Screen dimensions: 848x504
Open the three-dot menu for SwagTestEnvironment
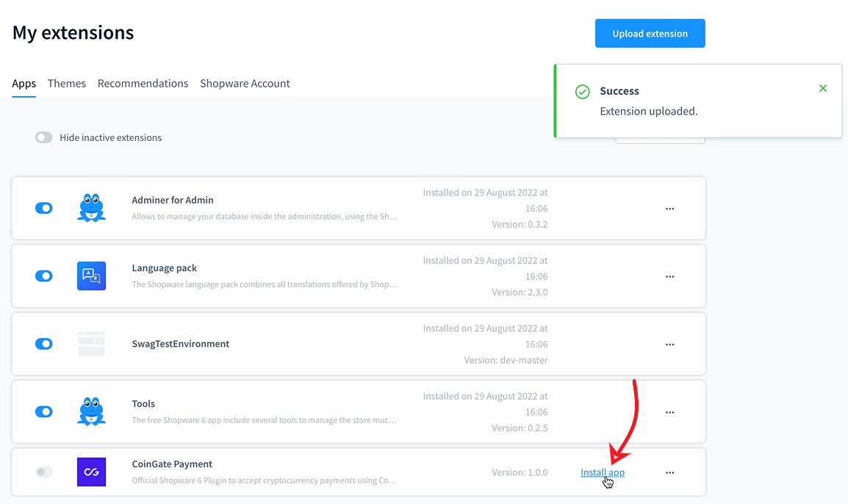point(669,345)
